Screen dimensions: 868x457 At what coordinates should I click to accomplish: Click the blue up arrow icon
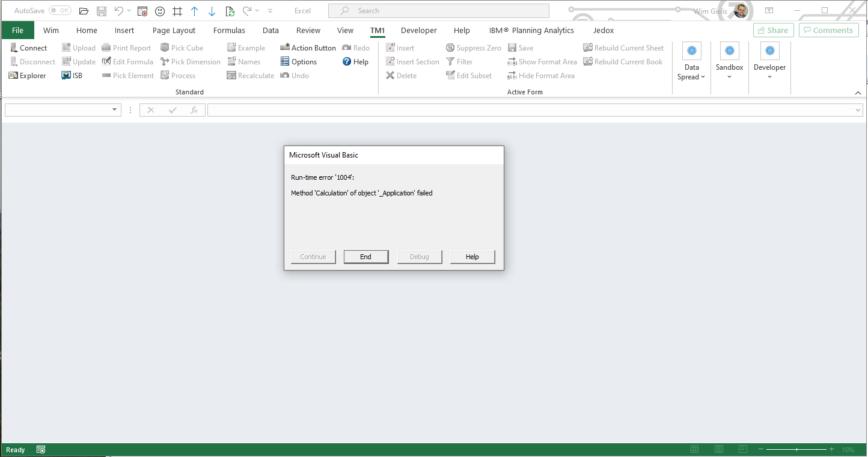(194, 11)
